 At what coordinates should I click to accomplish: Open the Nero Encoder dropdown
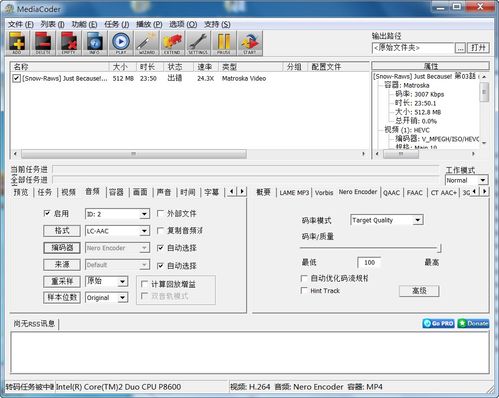[117, 248]
